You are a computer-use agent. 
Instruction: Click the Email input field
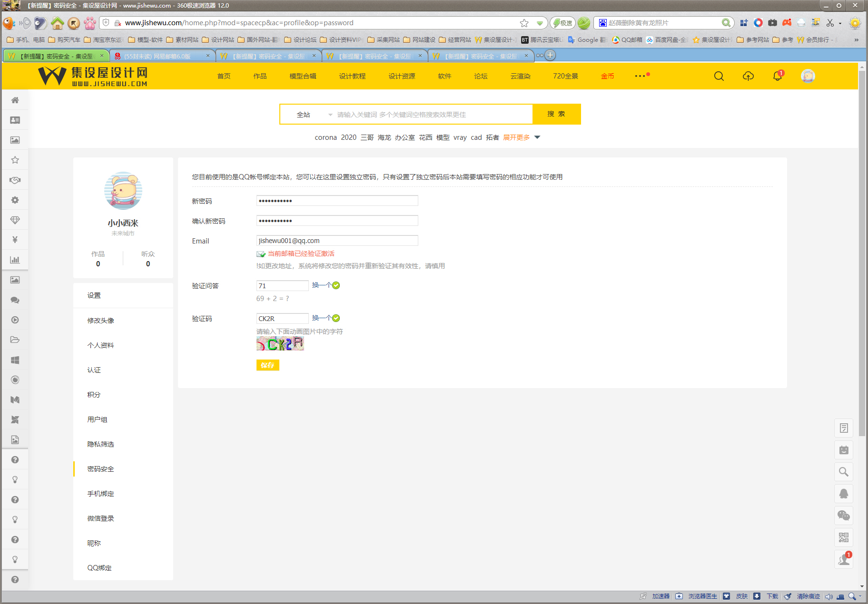tap(337, 241)
